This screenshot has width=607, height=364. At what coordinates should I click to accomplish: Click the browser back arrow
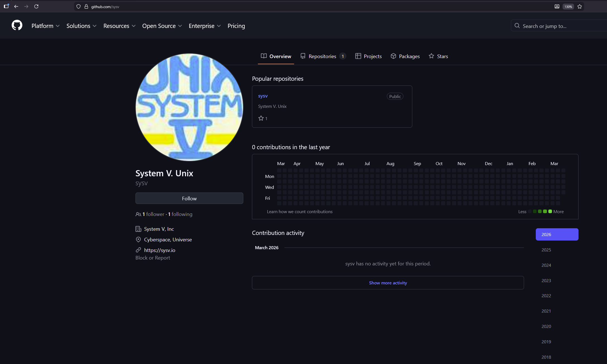[16, 6]
